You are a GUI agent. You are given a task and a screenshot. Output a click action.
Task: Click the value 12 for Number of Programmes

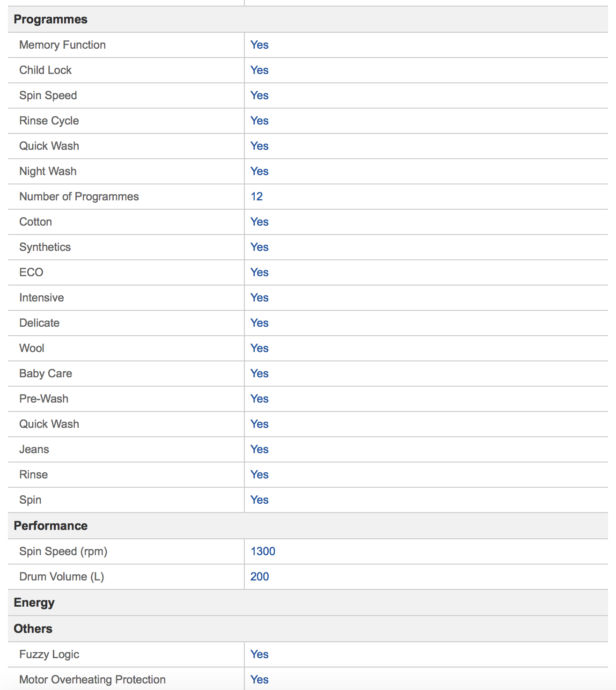click(257, 197)
